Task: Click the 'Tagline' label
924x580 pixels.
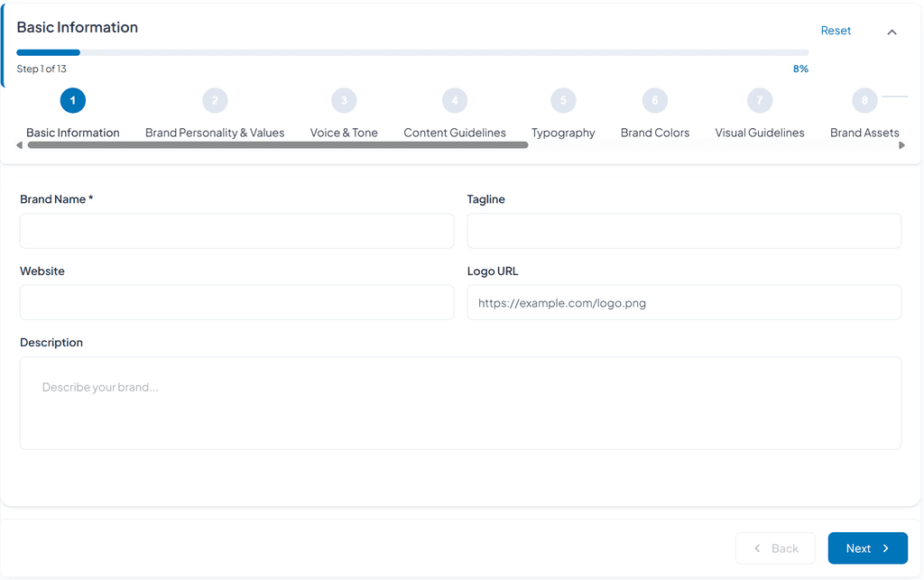Action: pyautogui.click(x=486, y=199)
